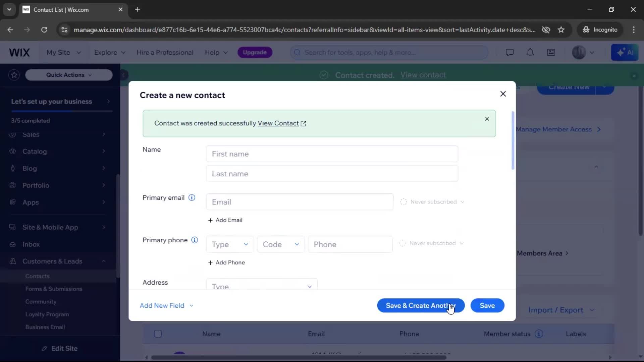644x362 pixels.
Task: Open Community in sidebar
Action: (x=41, y=302)
